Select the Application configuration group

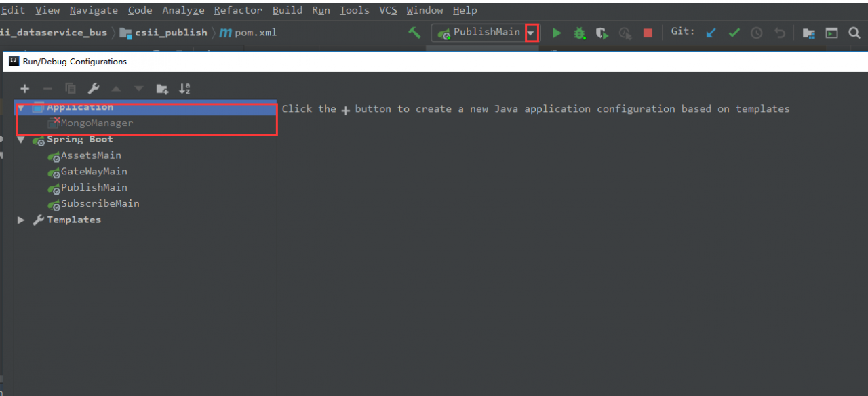146,107
